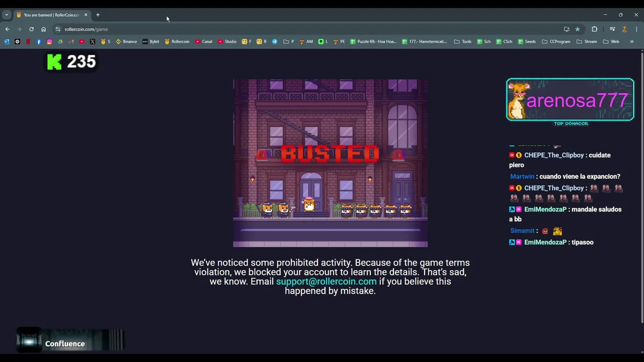Open the Rollercoin bookmark
This screenshot has height=362, width=644.
177,42
